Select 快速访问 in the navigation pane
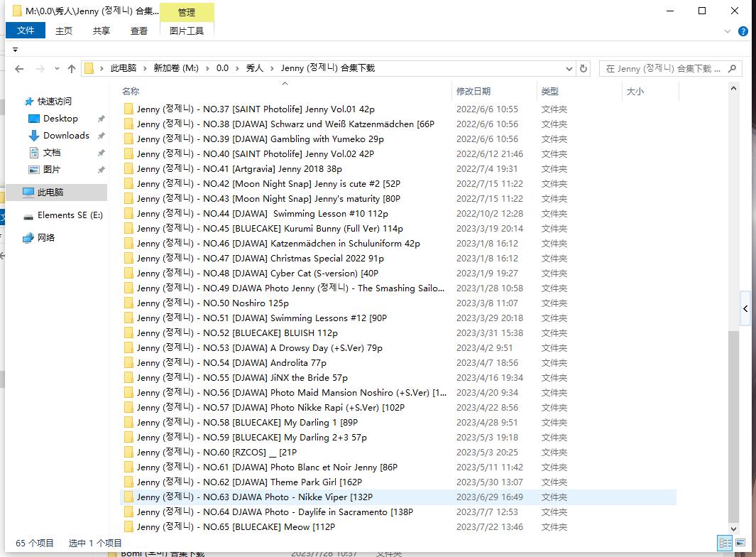 click(54, 102)
